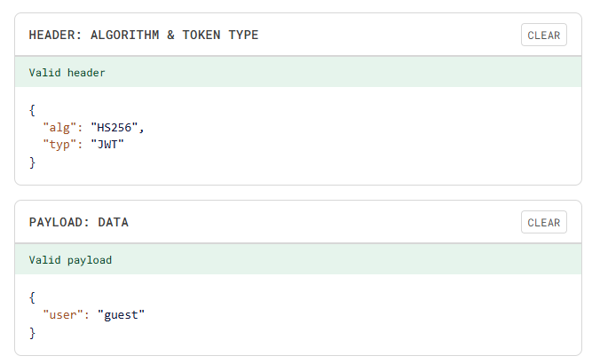Click the colon after the "alg" key
This screenshot has width=592, height=364.
[81, 128]
